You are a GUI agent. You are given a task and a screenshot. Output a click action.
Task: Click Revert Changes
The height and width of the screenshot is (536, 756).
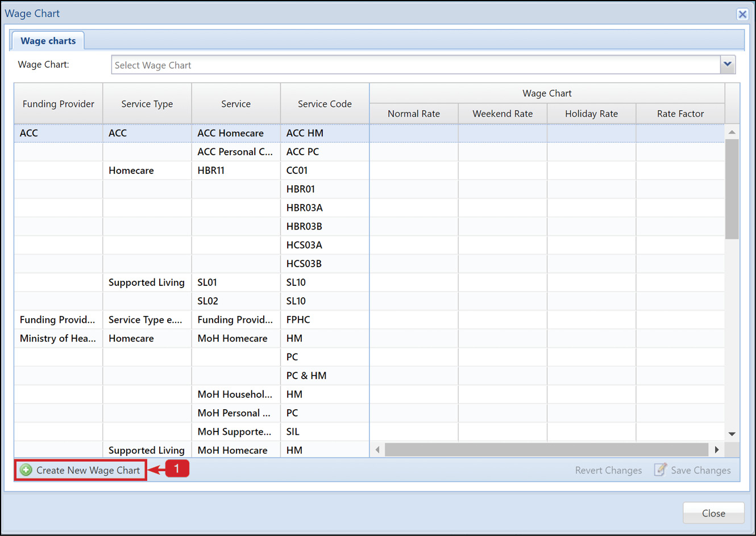pos(608,470)
